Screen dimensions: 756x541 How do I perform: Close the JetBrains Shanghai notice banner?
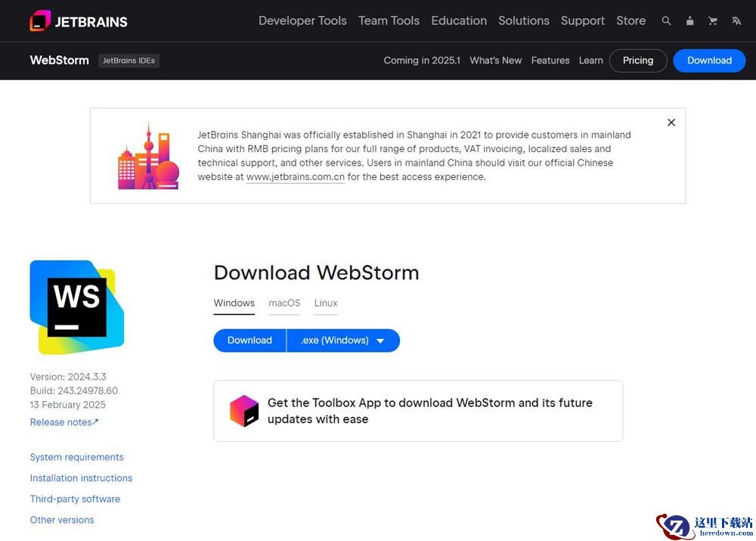671,123
